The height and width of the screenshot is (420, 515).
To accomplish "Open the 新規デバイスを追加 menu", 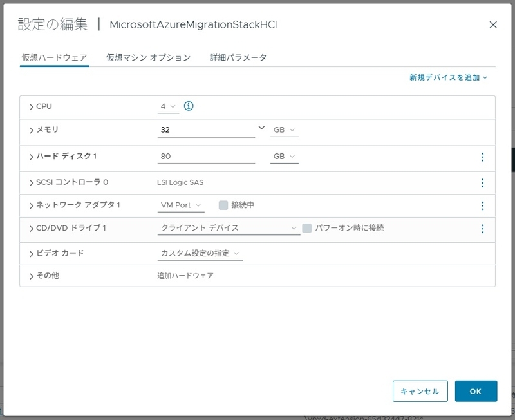I will coord(448,77).
